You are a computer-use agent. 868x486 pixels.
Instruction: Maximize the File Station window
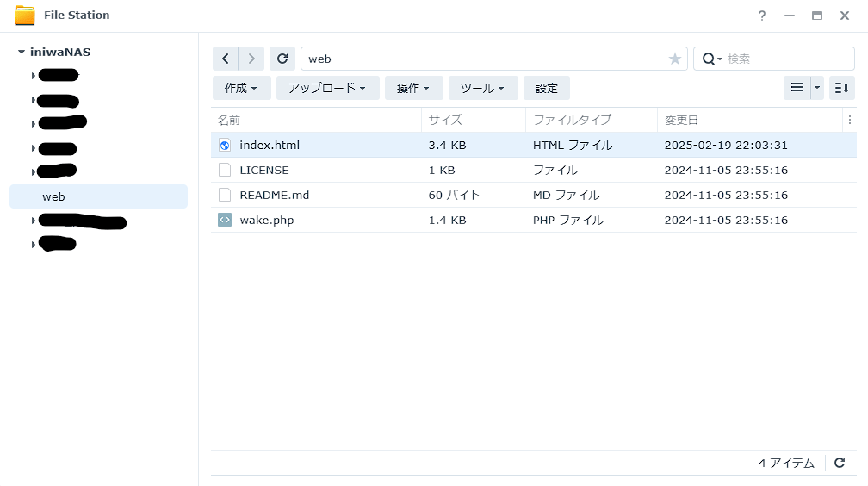click(x=817, y=16)
